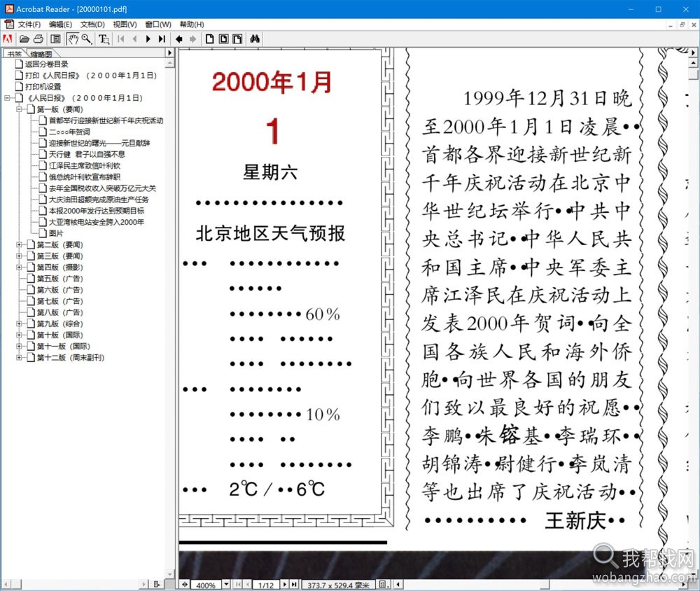This screenshot has height=591, width=700.
Task: Open the 帮助(H) menu
Action: pos(192,25)
